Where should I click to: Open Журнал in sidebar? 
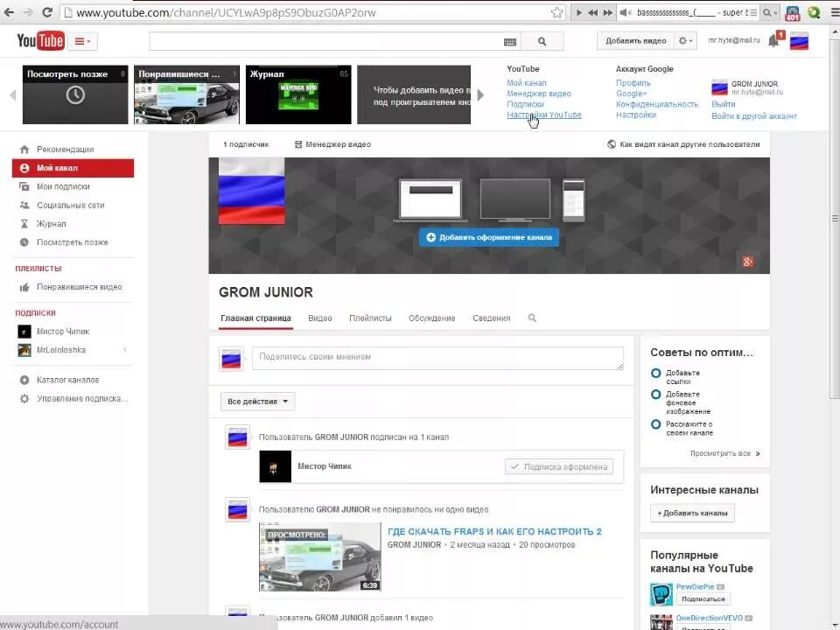(73, 223)
